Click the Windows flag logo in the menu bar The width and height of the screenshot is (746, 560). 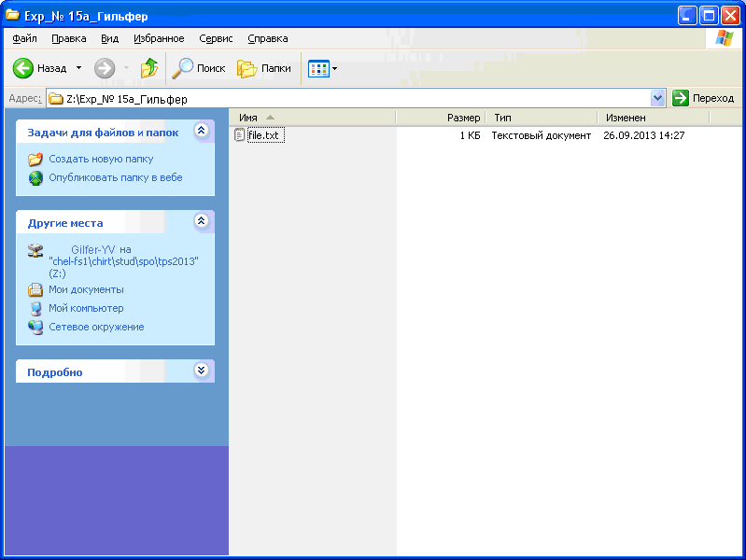[x=725, y=38]
